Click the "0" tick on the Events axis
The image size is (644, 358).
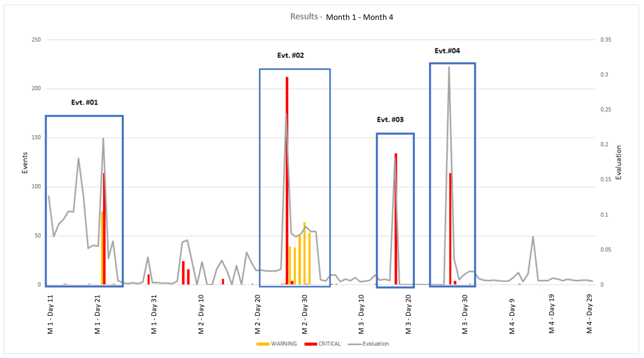click(39, 284)
